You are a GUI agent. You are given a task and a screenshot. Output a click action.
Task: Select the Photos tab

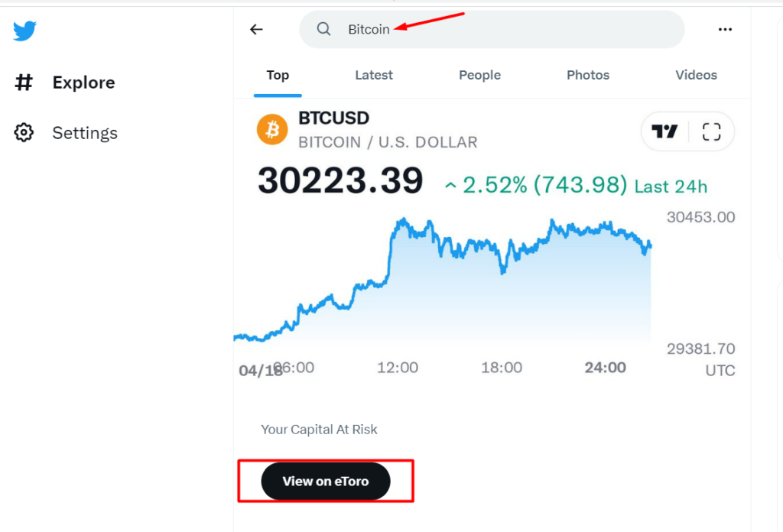coord(588,75)
